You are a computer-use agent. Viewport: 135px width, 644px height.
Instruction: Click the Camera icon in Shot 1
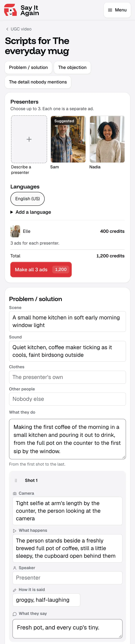tap(15, 493)
